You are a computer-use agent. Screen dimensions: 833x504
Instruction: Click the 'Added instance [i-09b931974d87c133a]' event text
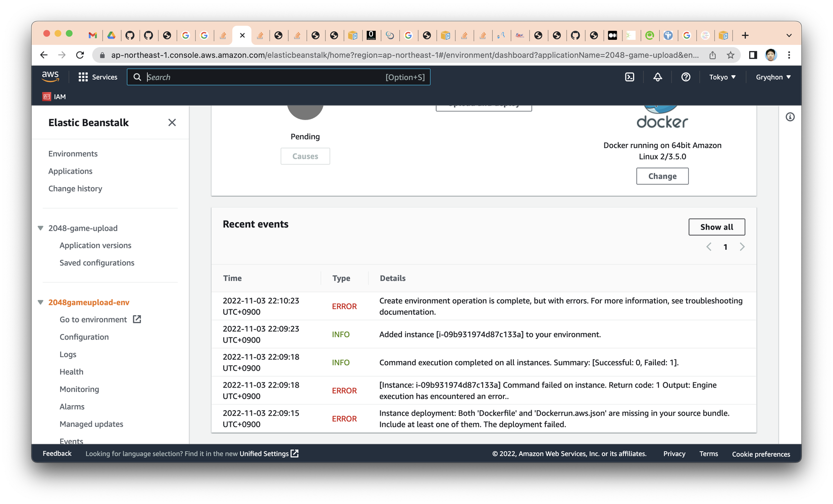tap(490, 334)
